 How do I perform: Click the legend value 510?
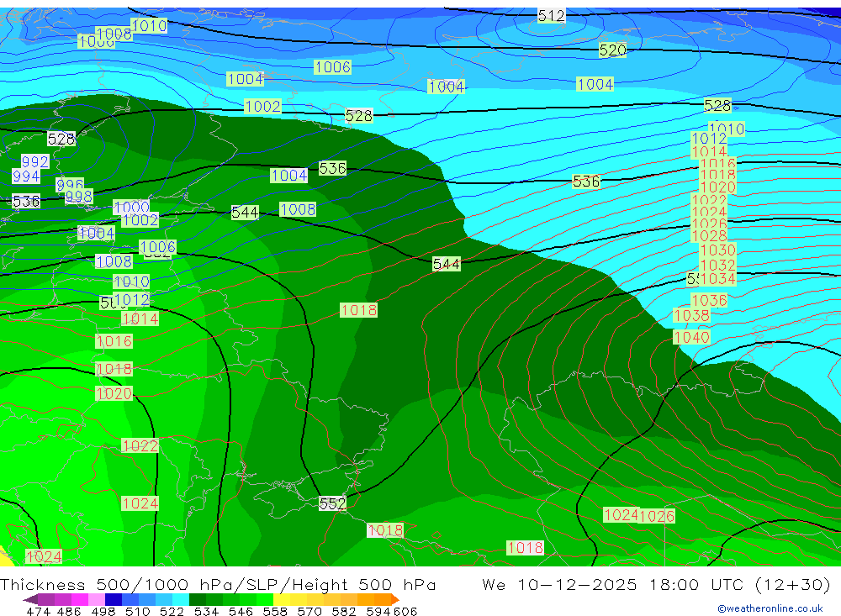(138, 611)
